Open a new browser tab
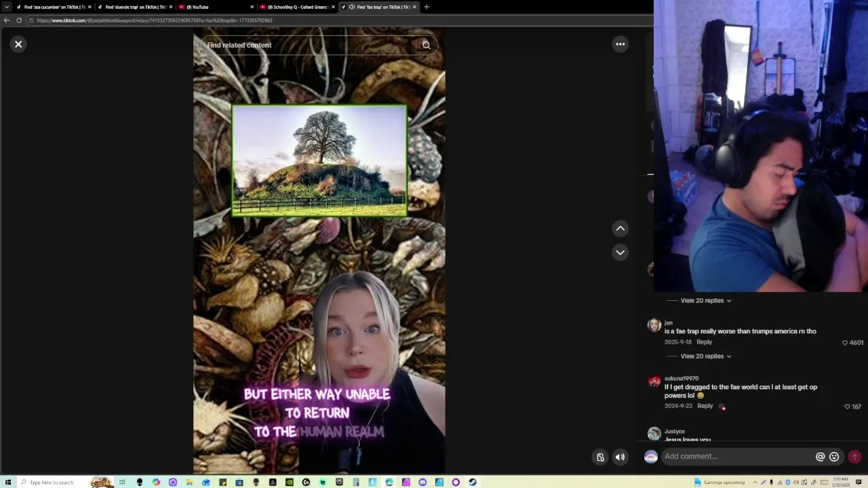The width and height of the screenshot is (868, 488). (x=427, y=7)
